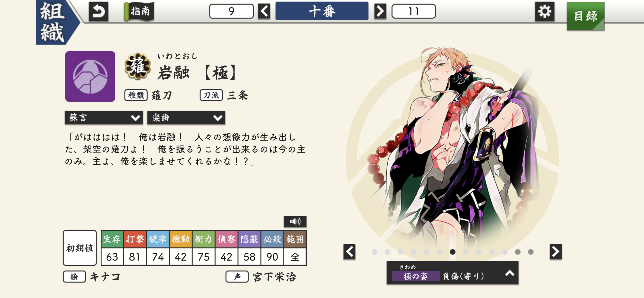This screenshot has width=644, height=298.
Task: Open the 蘇言 dropdown
Action: pyautogui.click(x=104, y=118)
